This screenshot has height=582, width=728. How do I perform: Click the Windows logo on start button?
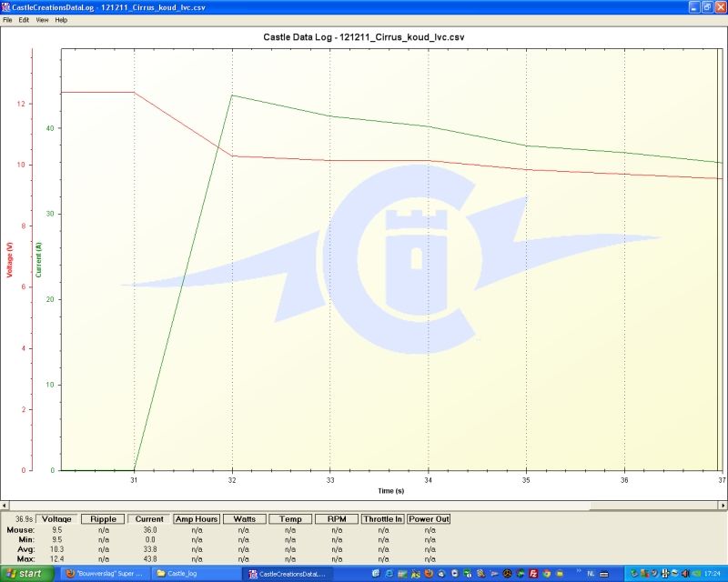click(x=11, y=574)
